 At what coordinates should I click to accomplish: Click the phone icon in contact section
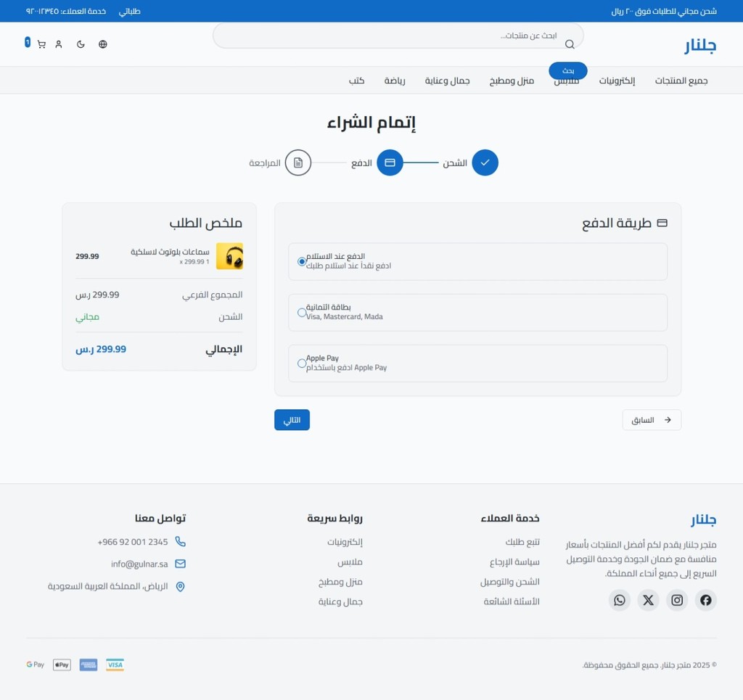[180, 541]
